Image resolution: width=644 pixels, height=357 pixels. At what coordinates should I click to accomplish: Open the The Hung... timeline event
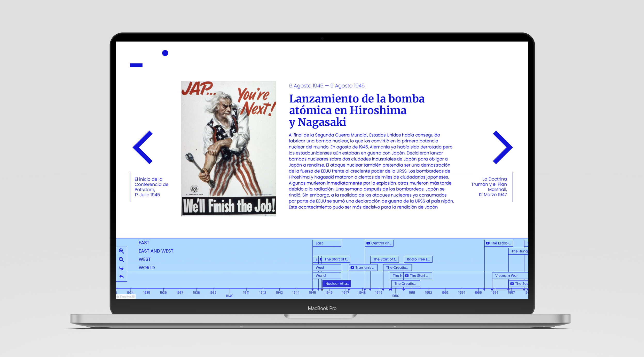click(x=519, y=251)
